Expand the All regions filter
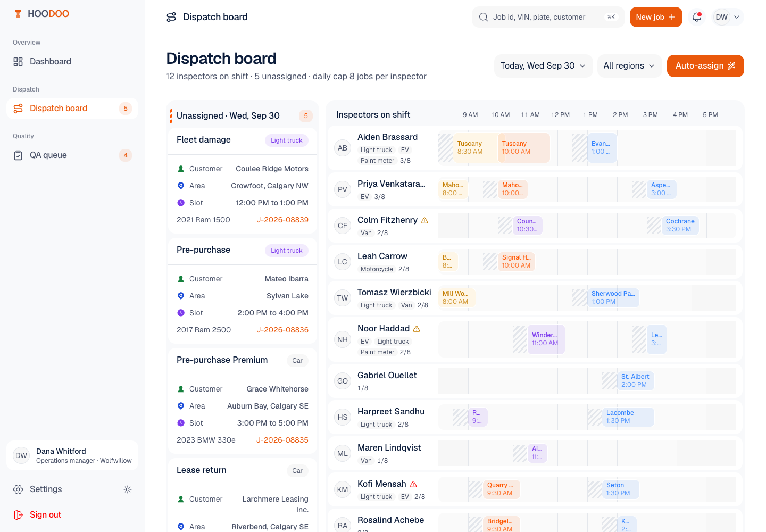Screen dimensions: 766x532 (629, 66)
